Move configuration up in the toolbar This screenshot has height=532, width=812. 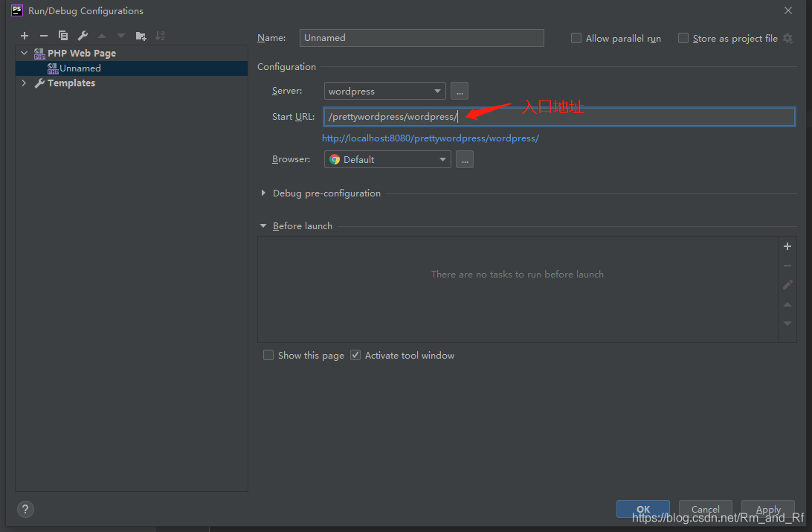tap(102, 36)
